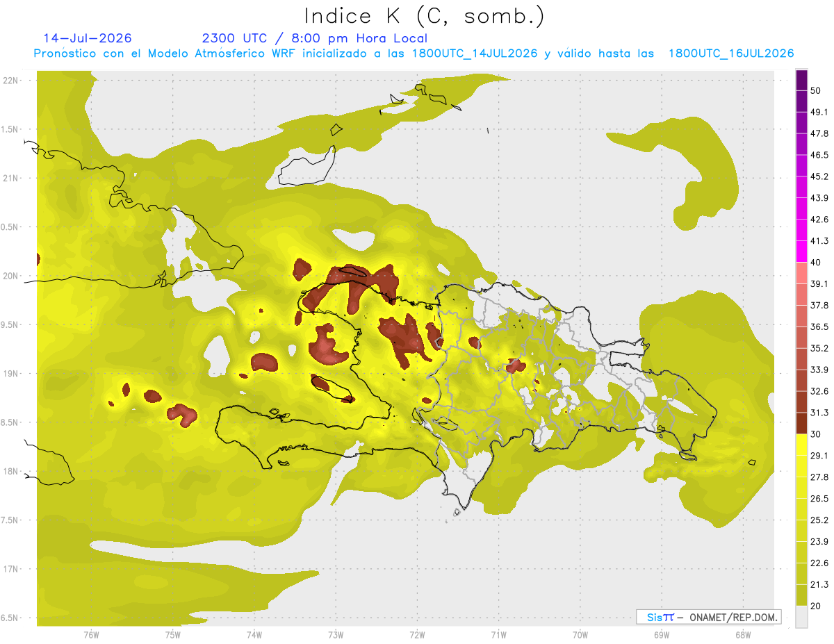Click colorbar value '47.8'
Viewport: 834px width, 644px height.
click(x=819, y=133)
